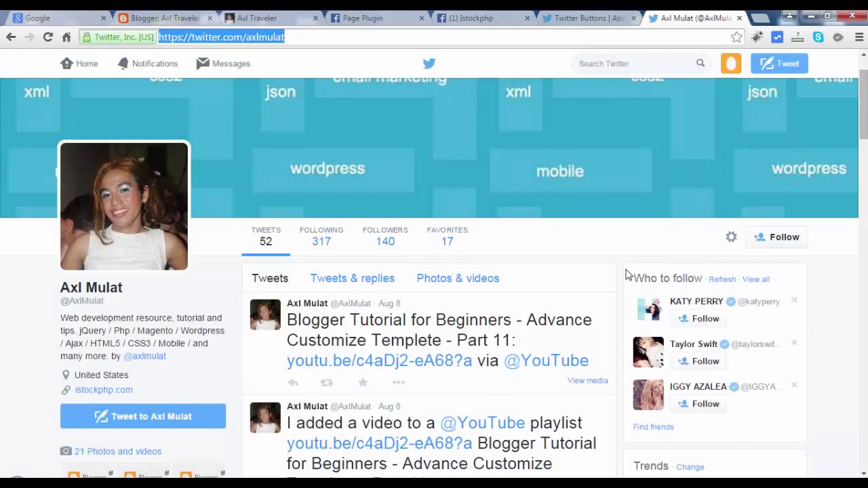Screen dimensions: 868x488
Task: Open the Following 317 list
Action: point(321,237)
